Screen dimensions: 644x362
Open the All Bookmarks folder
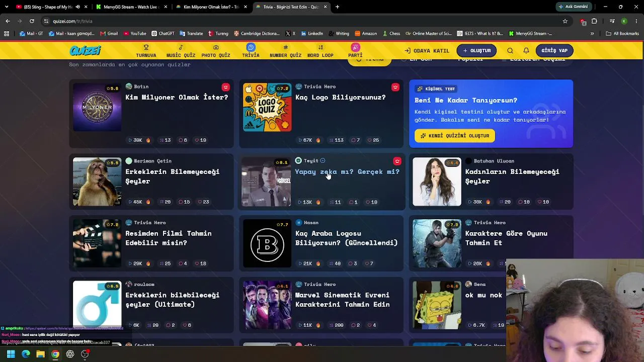point(622,34)
